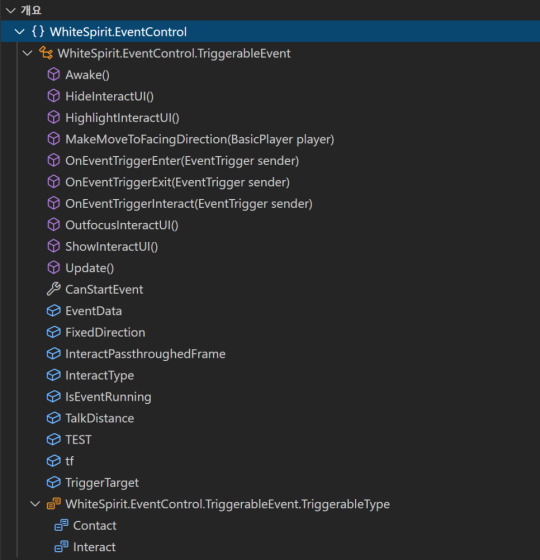Select the TEST field label

tap(78, 439)
